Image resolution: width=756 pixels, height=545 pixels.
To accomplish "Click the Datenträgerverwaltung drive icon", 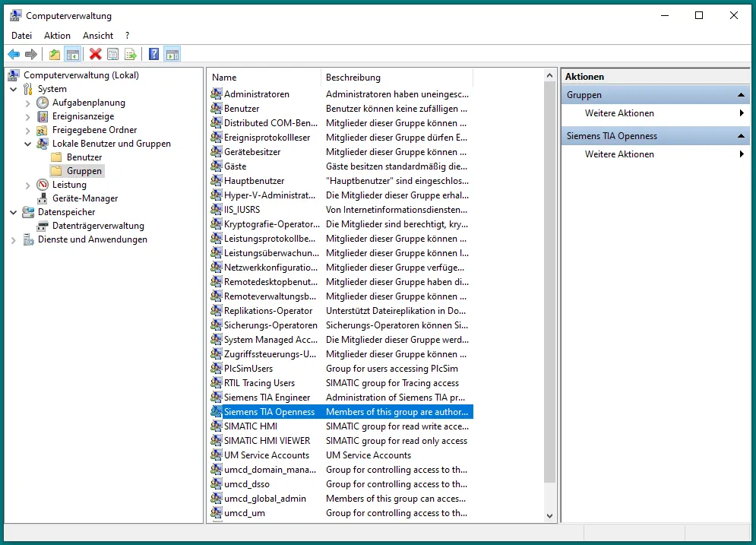I will tap(43, 226).
